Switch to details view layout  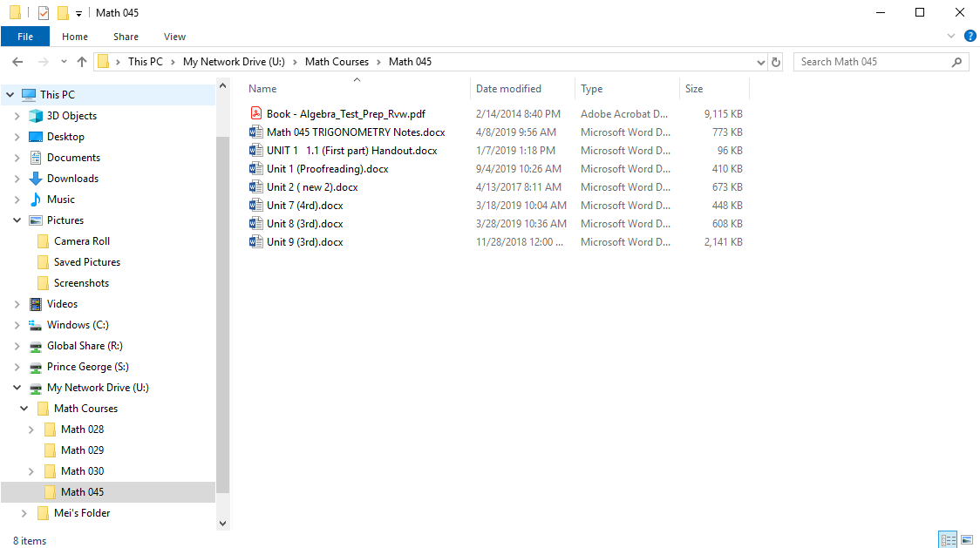[948, 540]
